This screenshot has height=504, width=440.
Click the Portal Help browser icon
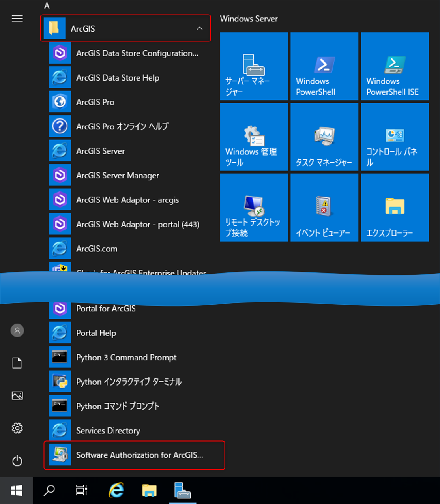point(60,333)
